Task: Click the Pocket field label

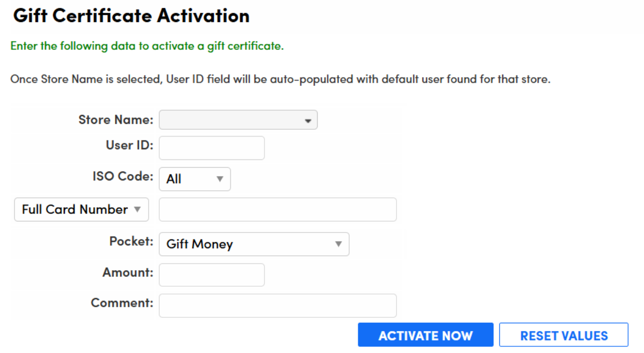Action: tap(131, 241)
